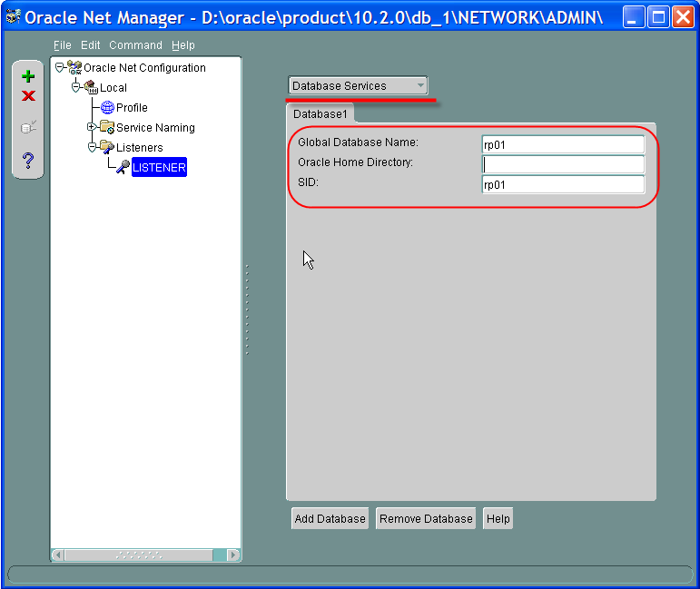Click the Profile globe icon
Image resolution: width=700 pixels, height=589 pixels.
107,107
